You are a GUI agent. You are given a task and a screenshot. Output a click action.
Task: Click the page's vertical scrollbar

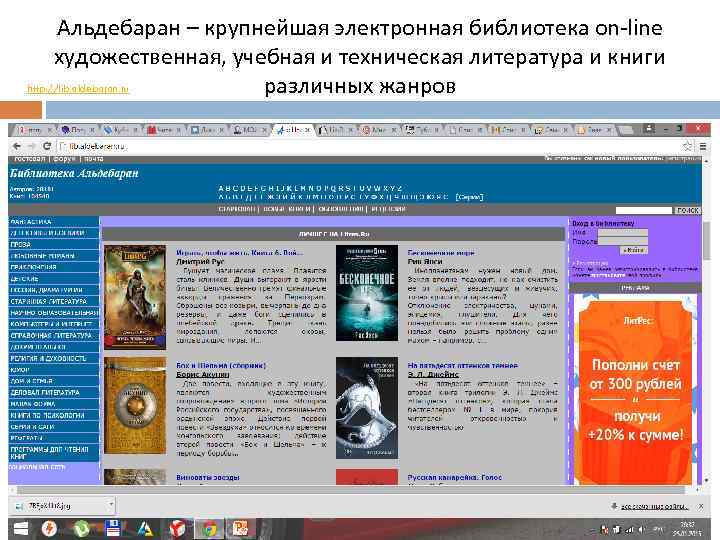click(706, 321)
